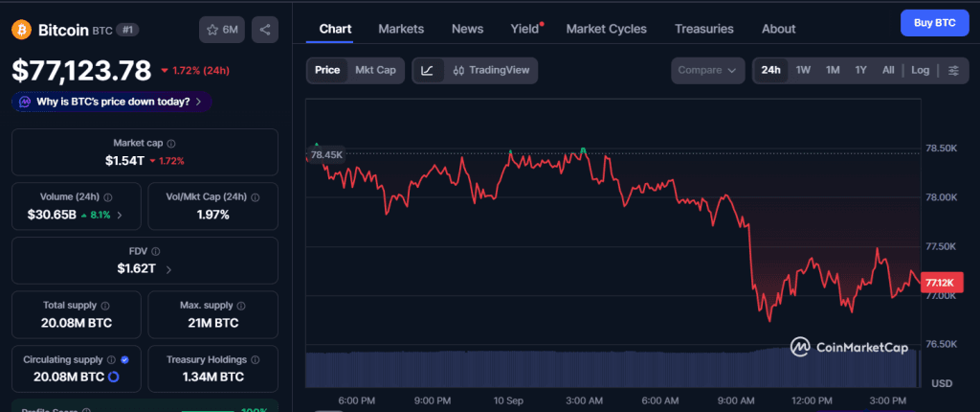Click the Market cap info icon
Image resolution: width=980 pixels, height=412 pixels.
click(x=171, y=144)
